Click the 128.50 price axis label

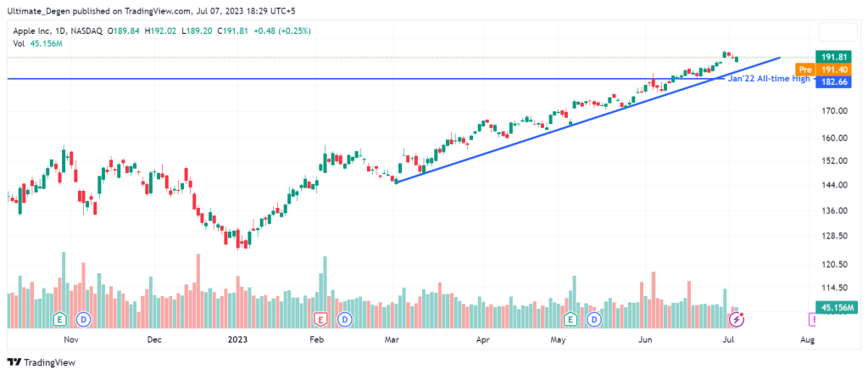point(835,236)
